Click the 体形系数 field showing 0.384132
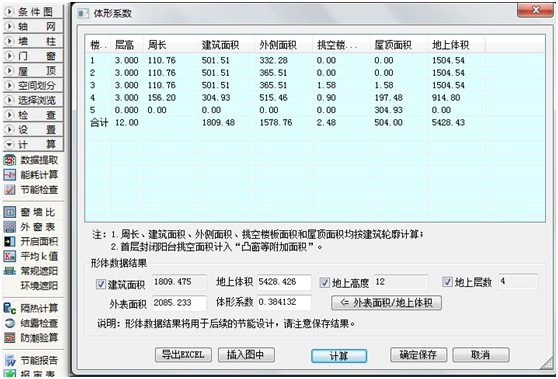Image resolution: width=558 pixels, height=379 pixels. point(284,302)
